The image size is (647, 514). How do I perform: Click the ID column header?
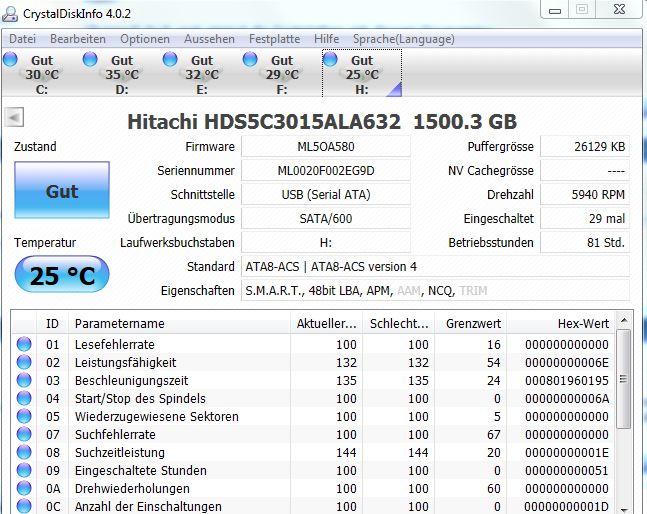(x=52, y=323)
